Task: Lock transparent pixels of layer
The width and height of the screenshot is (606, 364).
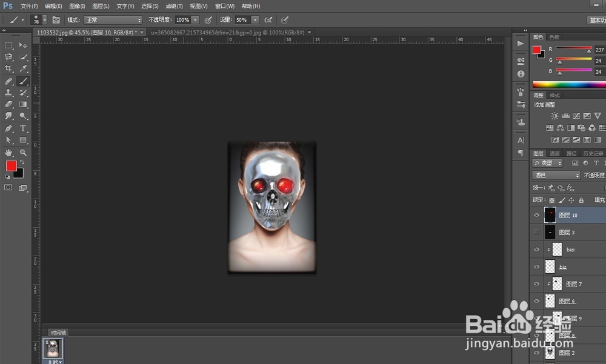Action: tap(552, 200)
